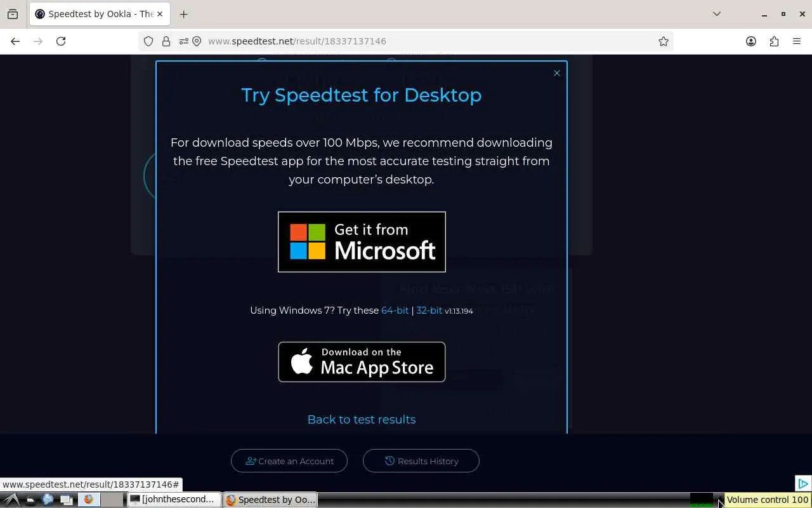This screenshot has height=508, width=812.
Task: Click the AdChoices icon
Action: 802,484
